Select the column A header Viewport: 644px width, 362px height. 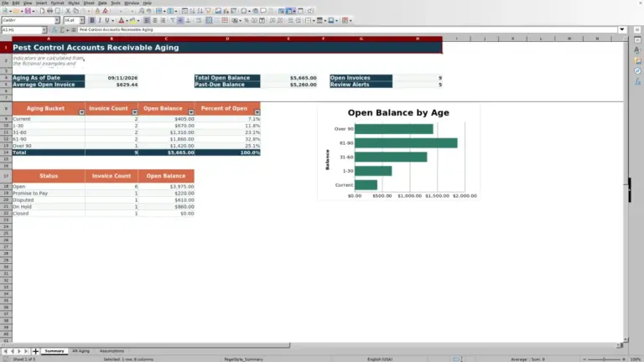49,39
